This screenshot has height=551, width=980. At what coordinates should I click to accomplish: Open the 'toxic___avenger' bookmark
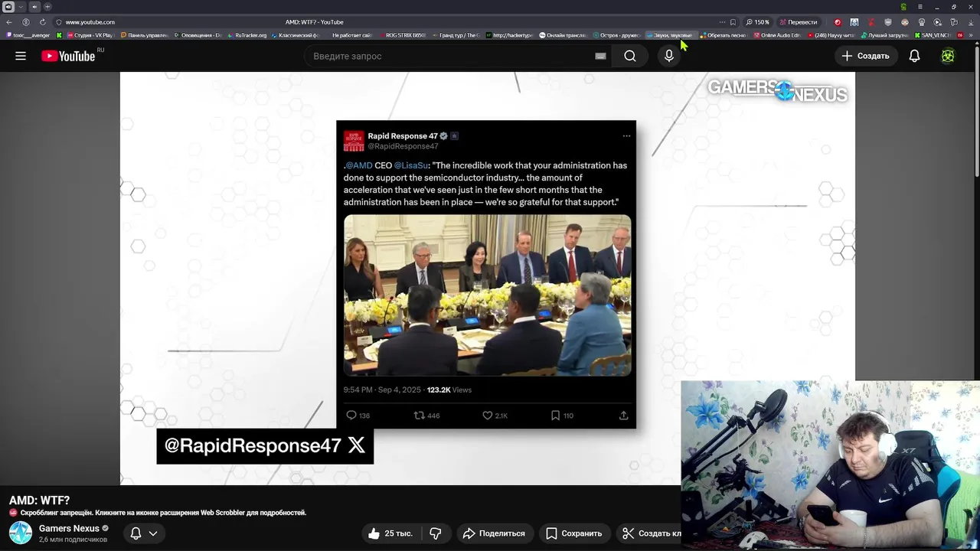(x=28, y=35)
